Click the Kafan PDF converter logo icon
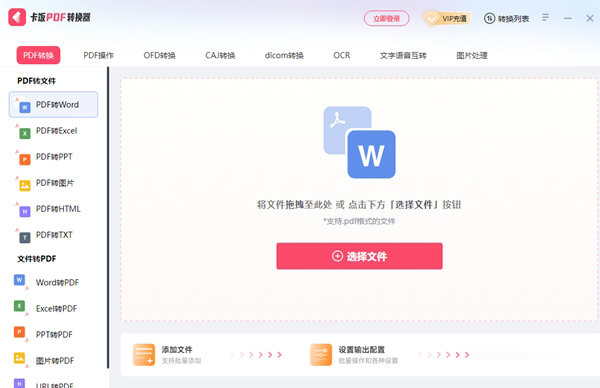The image size is (600, 388). [17, 17]
